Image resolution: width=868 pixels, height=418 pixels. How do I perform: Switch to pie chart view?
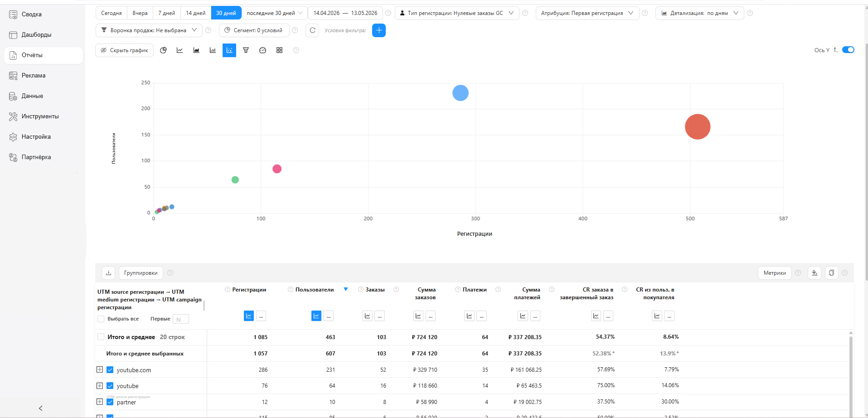(163, 50)
